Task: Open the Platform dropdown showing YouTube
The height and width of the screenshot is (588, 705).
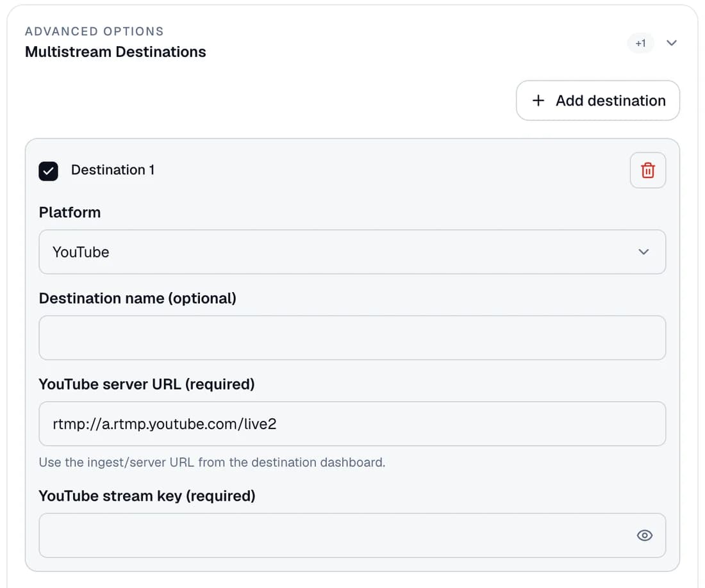Action: tap(352, 252)
